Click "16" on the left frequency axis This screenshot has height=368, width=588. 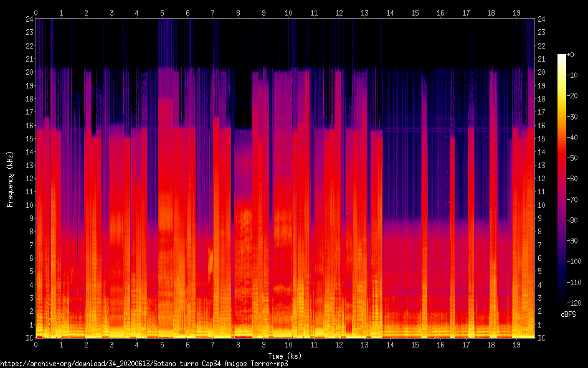coord(30,126)
